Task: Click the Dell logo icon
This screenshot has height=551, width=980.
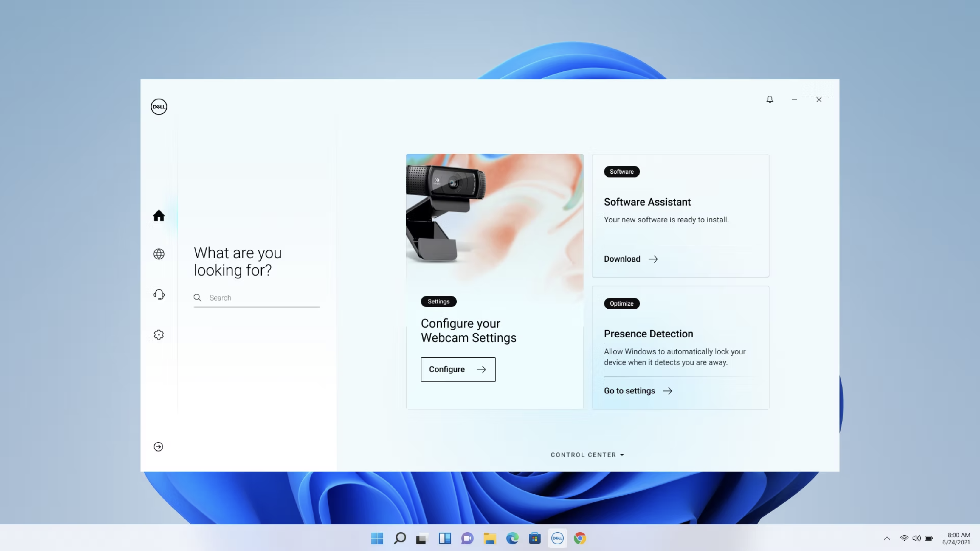Action: pyautogui.click(x=159, y=107)
